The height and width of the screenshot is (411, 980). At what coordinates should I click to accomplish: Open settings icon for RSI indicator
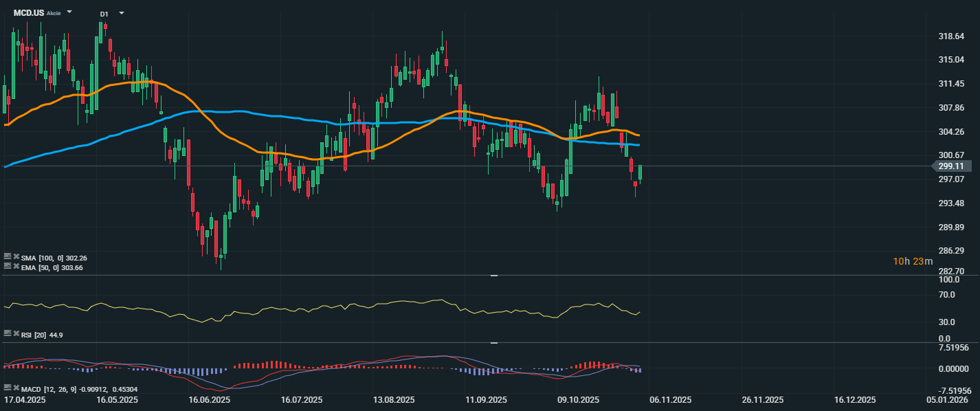[8, 334]
